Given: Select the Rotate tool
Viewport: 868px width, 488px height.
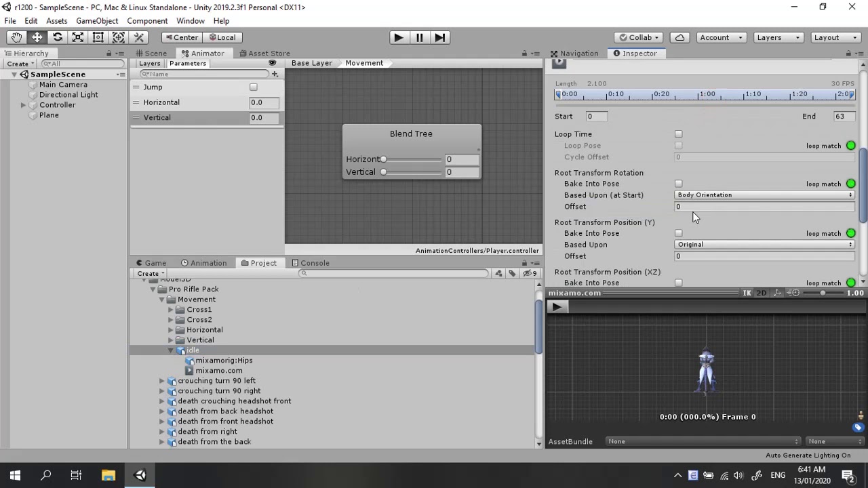Looking at the screenshot, I should [58, 37].
